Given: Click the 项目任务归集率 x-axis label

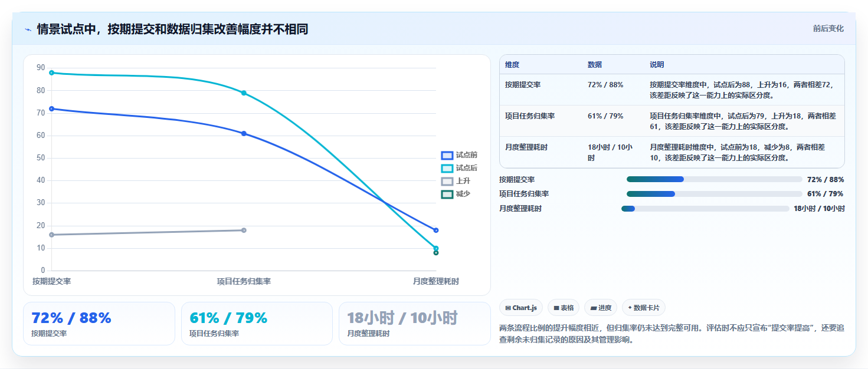Looking at the screenshot, I should 244,282.
